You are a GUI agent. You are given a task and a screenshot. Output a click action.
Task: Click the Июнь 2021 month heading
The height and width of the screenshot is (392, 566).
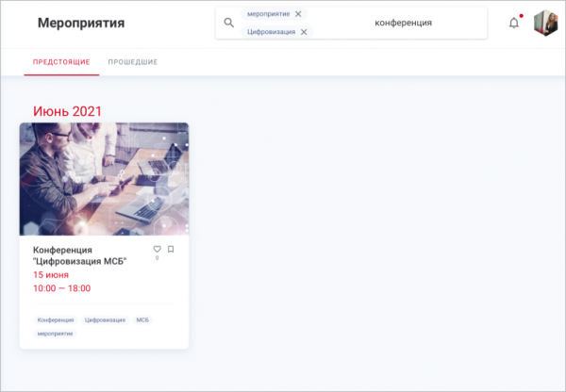[x=67, y=111]
